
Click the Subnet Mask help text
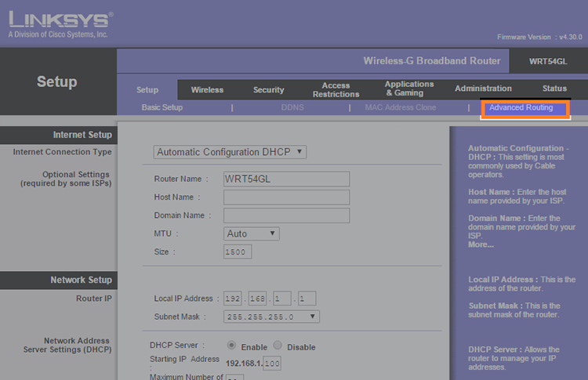click(514, 310)
